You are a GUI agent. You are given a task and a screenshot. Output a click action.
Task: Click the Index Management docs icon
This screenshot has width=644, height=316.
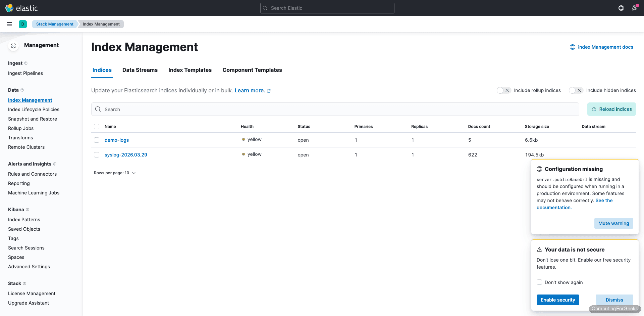573,47
